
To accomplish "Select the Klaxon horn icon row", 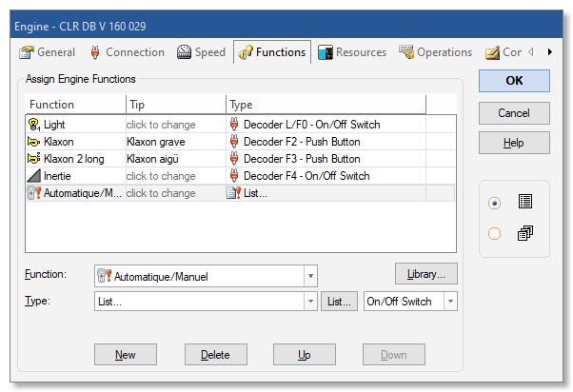I will click(x=34, y=142).
